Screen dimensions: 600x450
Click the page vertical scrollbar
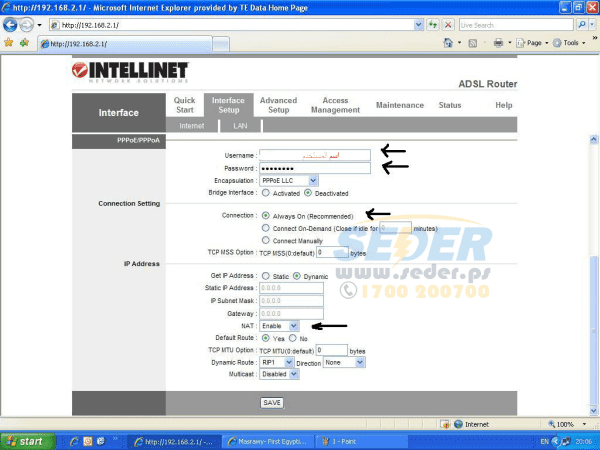click(x=593, y=276)
